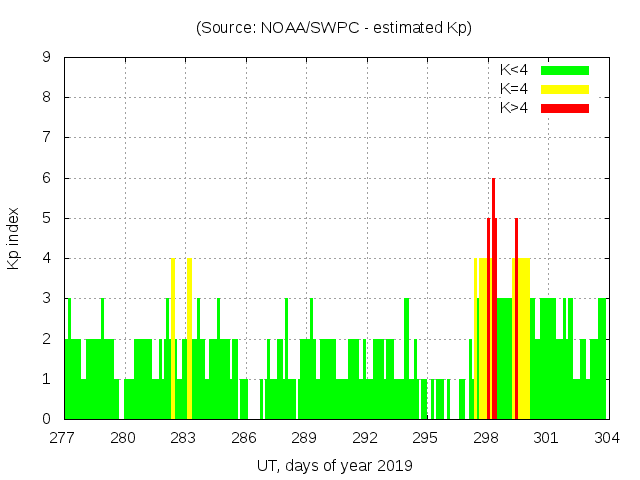Click the 304 tick label on x-axis
Image resolution: width=640 pixels, height=480 pixels.
pyautogui.click(x=606, y=437)
